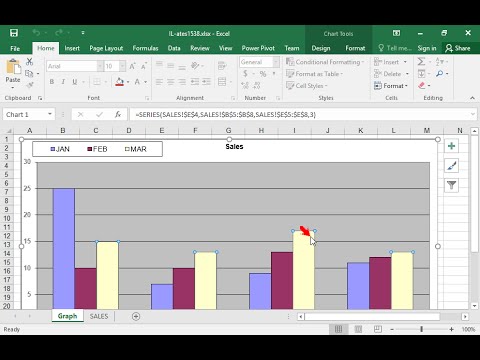Toggle Bold formatting
Viewport: 480px width, 360px height.
click(x=52, y=82)
